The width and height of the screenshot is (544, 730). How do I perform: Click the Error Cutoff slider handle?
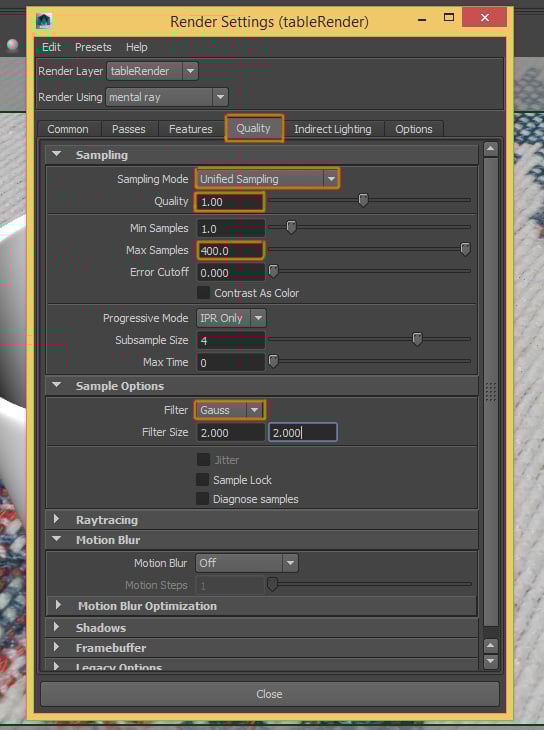point(273,271)
